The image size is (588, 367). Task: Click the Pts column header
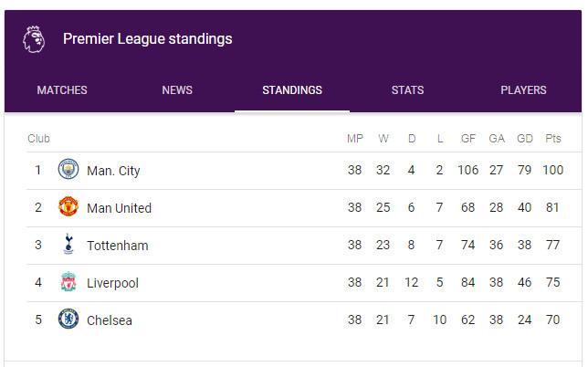[x=553, y=139]
